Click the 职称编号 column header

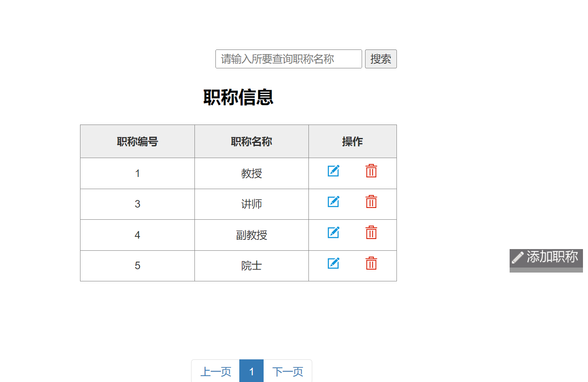(x=137, y=142)
